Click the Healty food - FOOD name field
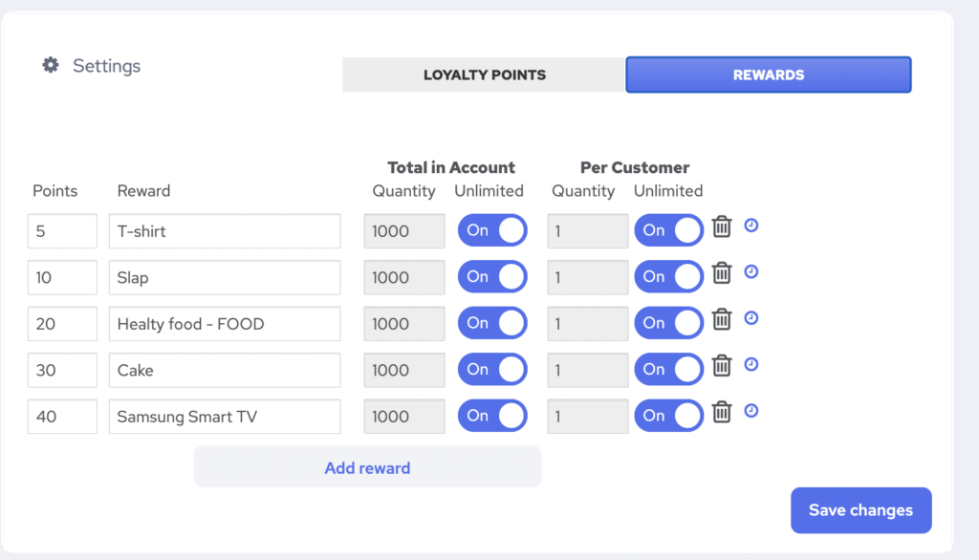This screenshot has width=979, height=560. pyautogui.click(x=225, y=324)
